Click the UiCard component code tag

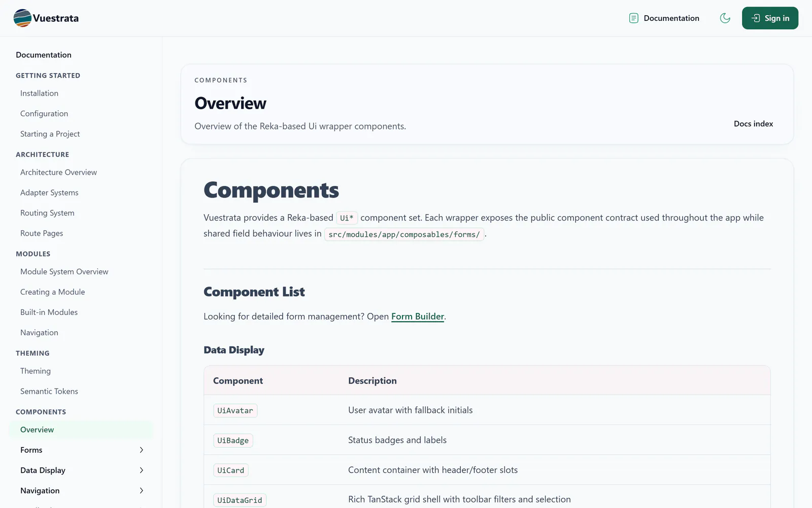[231, 470]
